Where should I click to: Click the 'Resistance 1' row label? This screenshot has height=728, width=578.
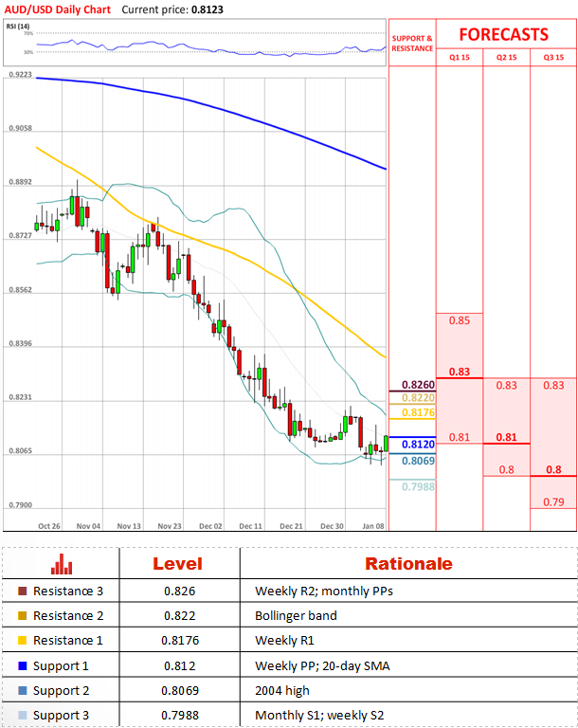point(68,640)
